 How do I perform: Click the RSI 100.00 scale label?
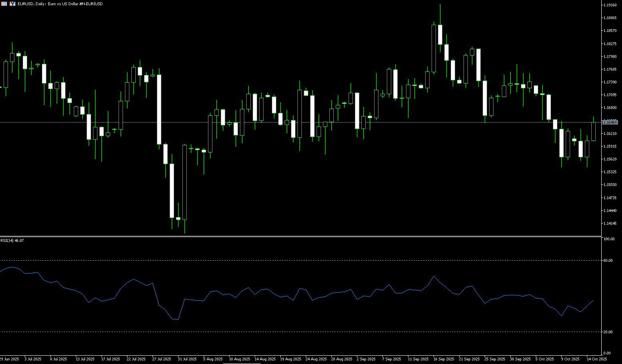click(609, 239)
